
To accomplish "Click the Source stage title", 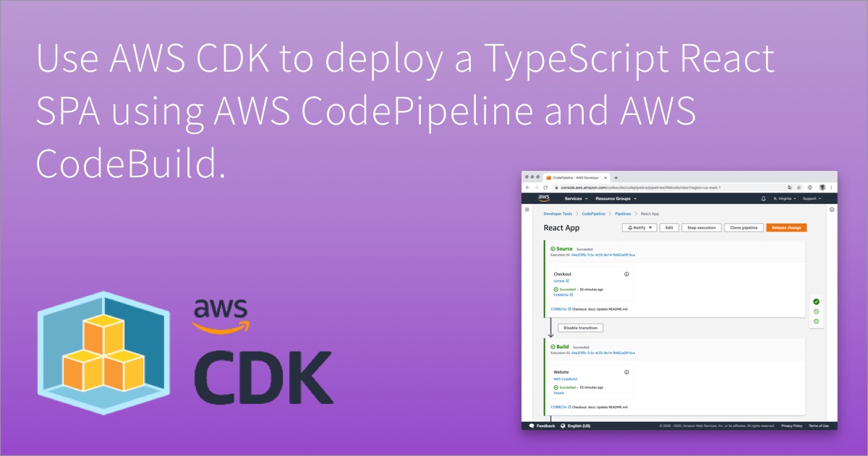I will click(564, 248).
